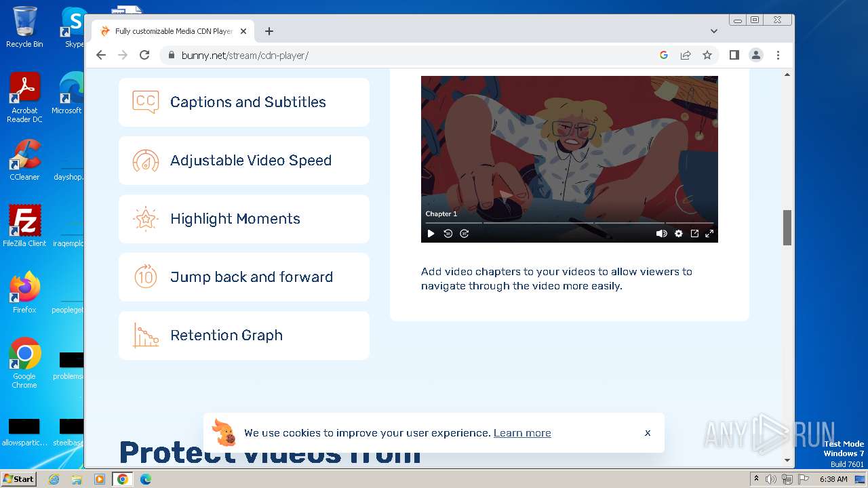Open CCleaner desktop icon
This screenshot has height=488, width=868.
click(24, 161)
